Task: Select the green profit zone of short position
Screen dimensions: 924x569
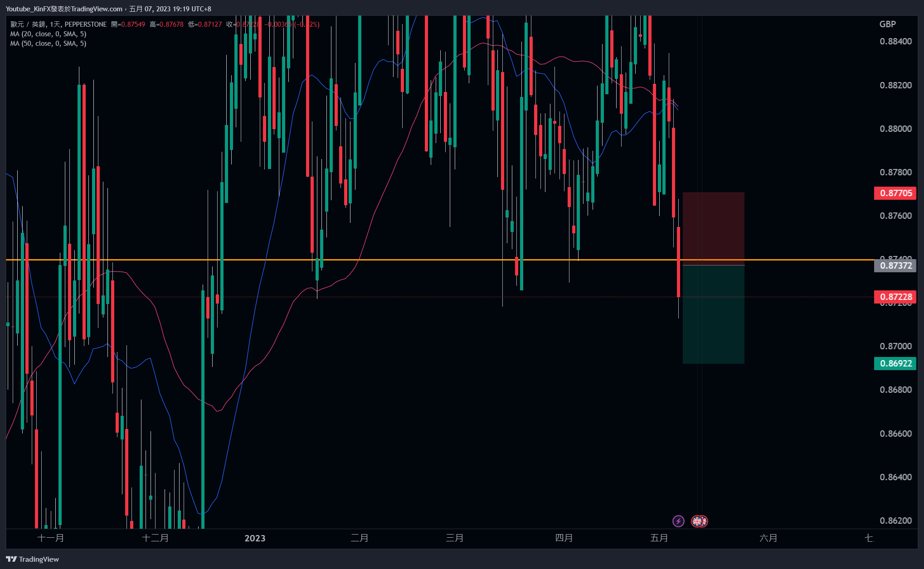Action: pyautogui.click(x=714, y=314)
